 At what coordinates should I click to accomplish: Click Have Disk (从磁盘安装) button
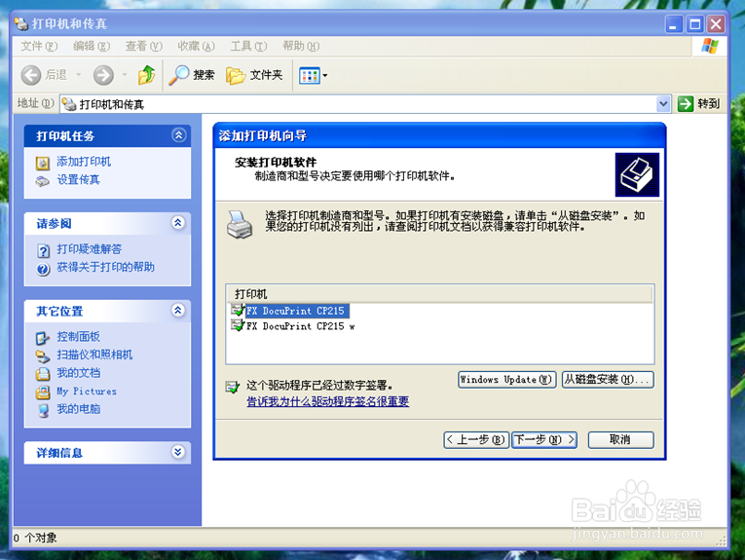point(608,380)
